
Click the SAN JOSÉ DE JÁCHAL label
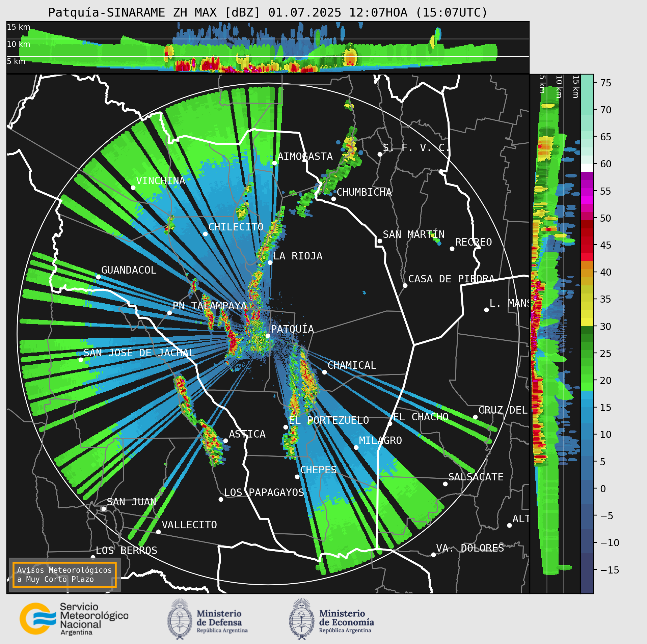click(x=139, y=353)
